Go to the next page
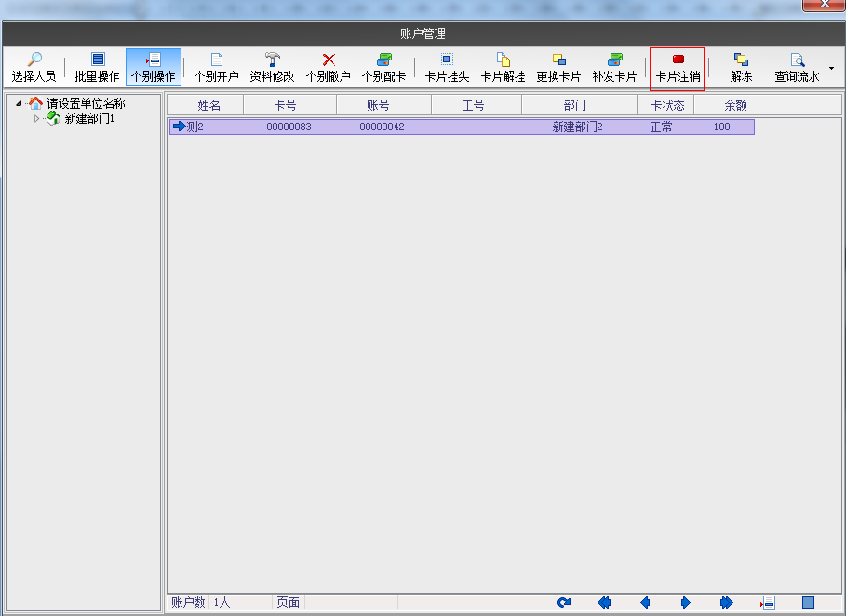Screen dimensions: 846x616 (685, 603)
